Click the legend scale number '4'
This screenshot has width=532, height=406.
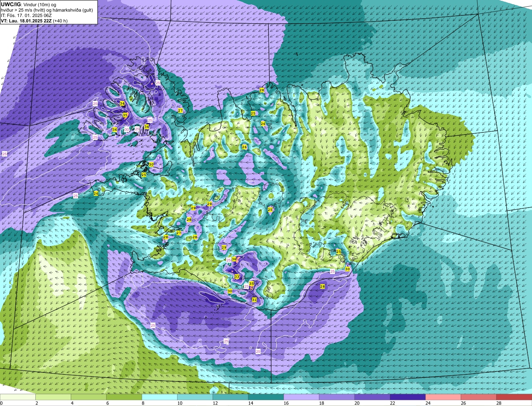pyautogui.click(x=72, y=403)
